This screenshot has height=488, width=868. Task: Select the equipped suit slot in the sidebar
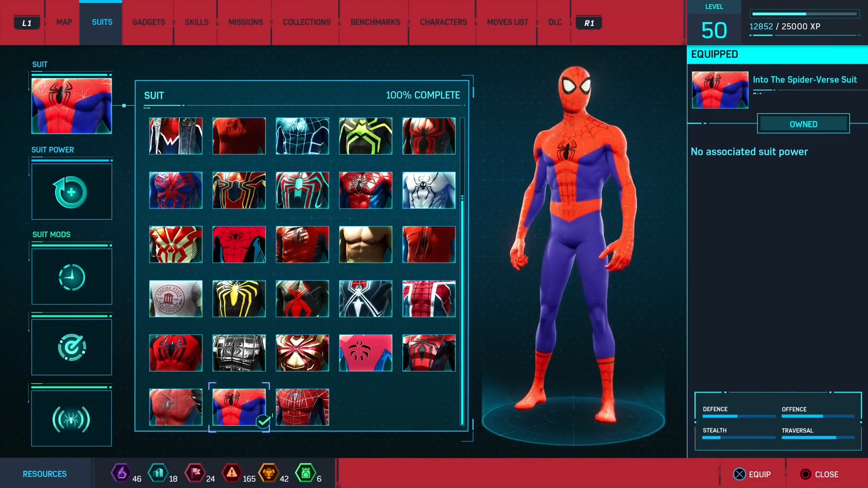pos(71,106)
